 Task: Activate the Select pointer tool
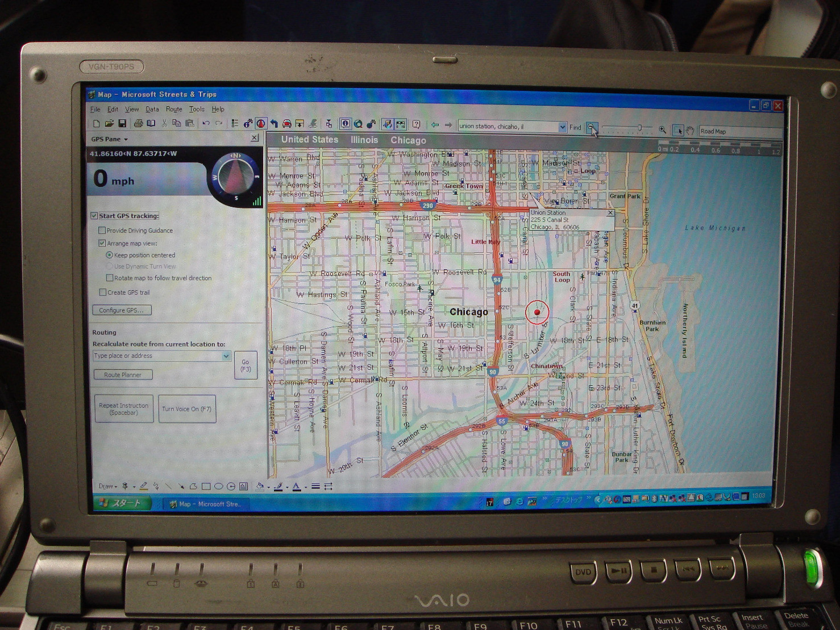[x=677, y=131]
